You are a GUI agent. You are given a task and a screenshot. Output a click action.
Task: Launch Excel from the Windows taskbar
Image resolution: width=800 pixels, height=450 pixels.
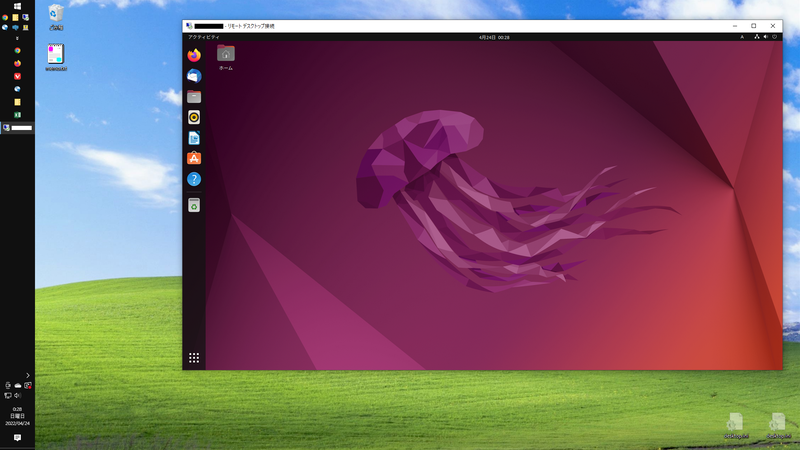pyautogui.click(x=17, y=115)
